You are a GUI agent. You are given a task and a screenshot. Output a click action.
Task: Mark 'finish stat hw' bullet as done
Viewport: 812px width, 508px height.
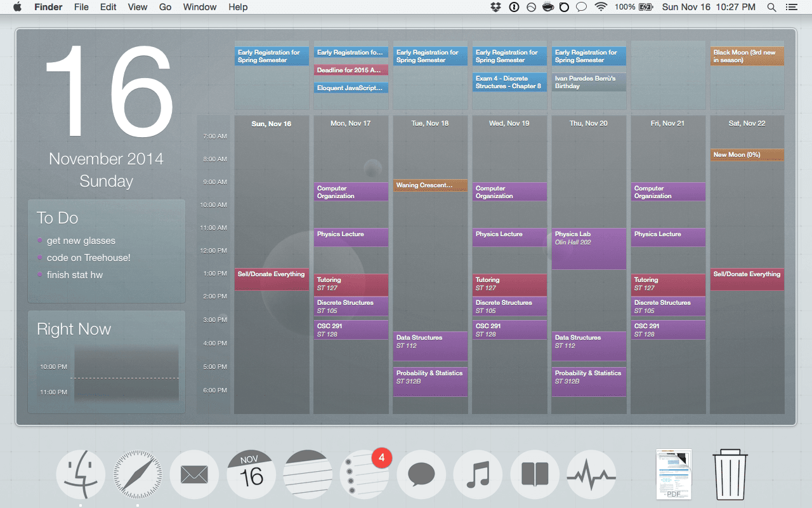[40, 275]
